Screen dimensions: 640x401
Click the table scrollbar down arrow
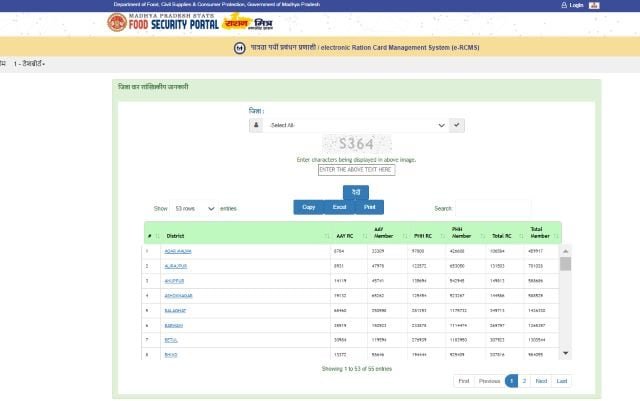(x=565, y=353)
